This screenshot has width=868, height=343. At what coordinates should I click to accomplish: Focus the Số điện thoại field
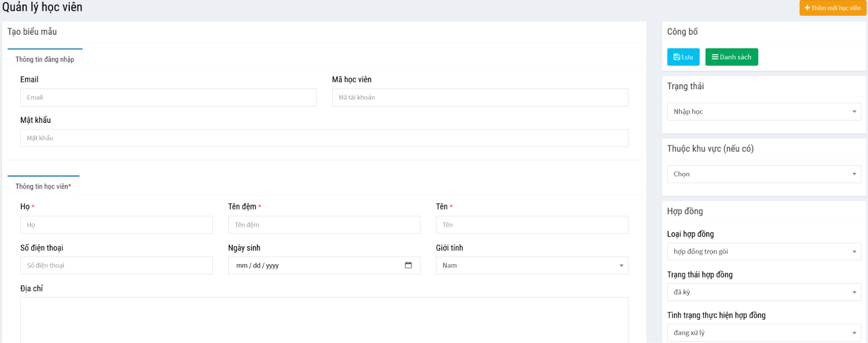coord(116,265)
